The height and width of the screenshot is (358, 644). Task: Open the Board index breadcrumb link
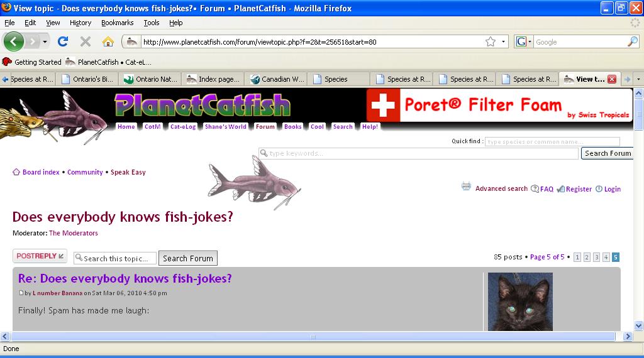click(x=41, y=172)
